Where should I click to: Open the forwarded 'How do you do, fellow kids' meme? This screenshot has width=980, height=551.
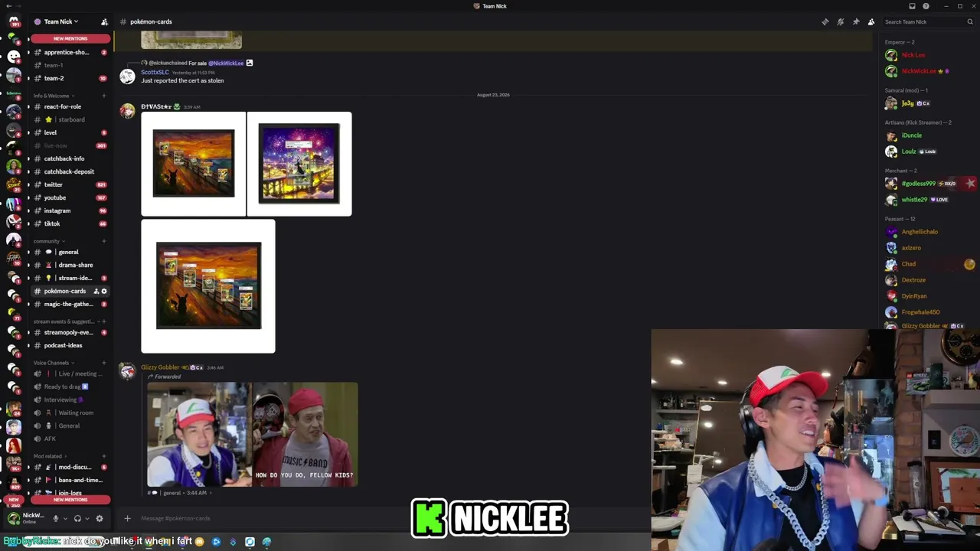(x=253, y=435)
